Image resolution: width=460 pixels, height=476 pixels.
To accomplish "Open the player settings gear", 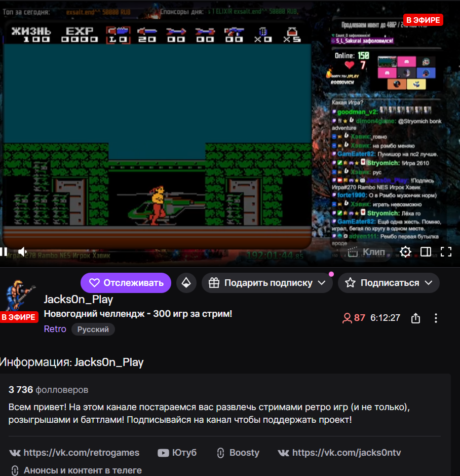I will tap(405, 251).
